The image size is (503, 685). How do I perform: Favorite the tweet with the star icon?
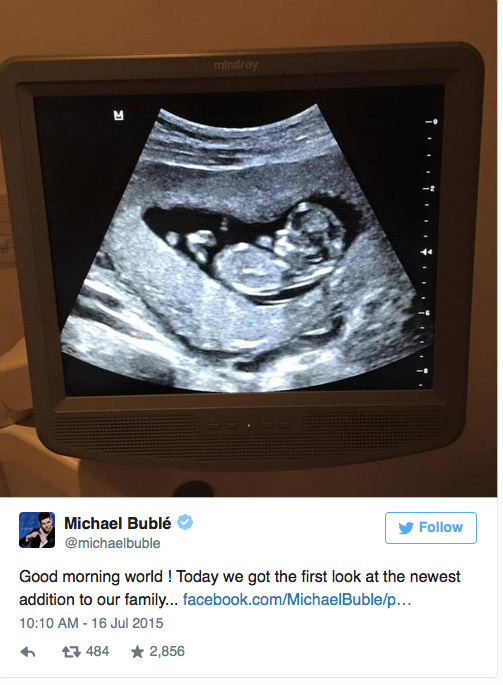(137, 652)
